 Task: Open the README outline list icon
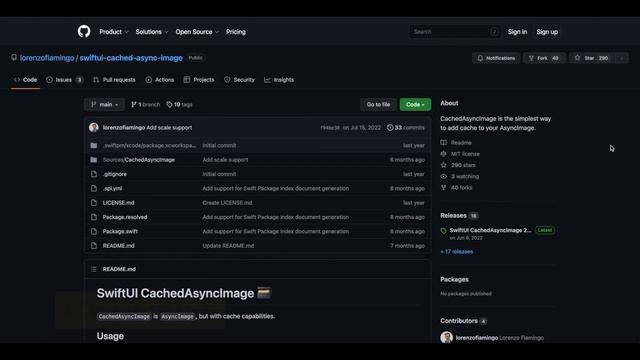(x=94, y=269)
